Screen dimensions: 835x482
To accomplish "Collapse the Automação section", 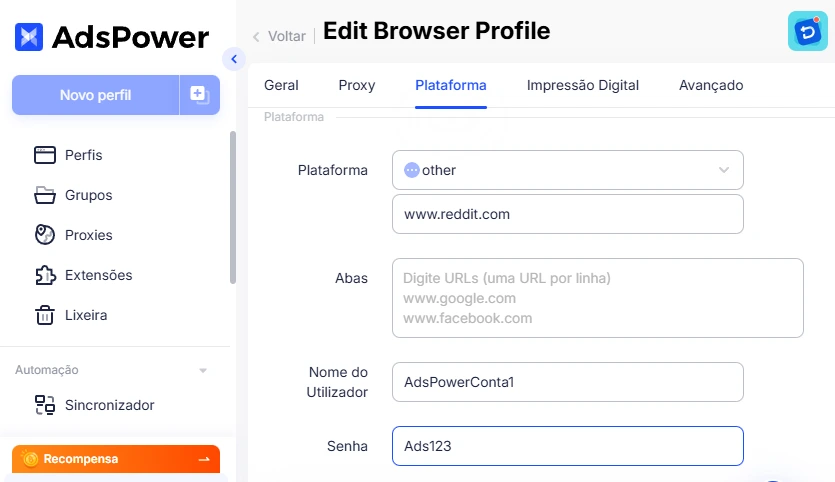I will pyautogui.click(x=203, y=370).
